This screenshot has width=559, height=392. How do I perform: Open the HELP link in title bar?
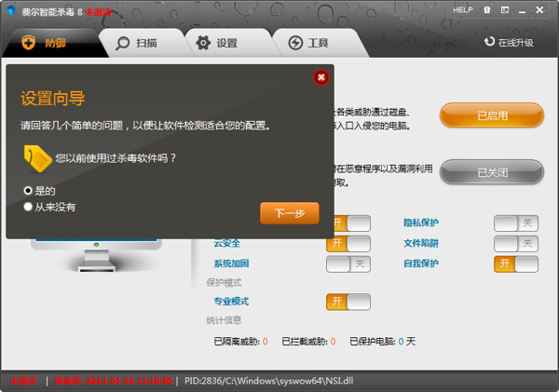pyautogui.click(x=463, y=9)
